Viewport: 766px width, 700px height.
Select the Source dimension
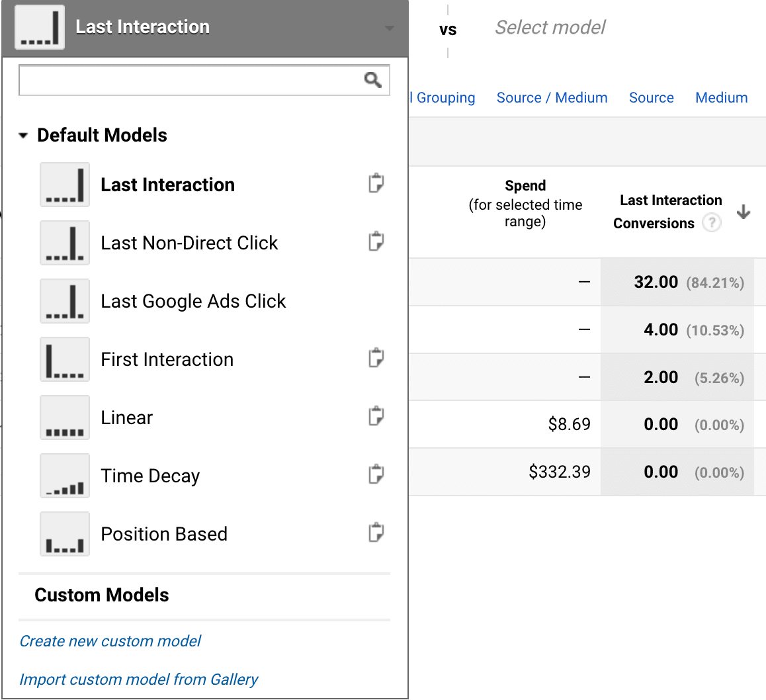point(651,97)
